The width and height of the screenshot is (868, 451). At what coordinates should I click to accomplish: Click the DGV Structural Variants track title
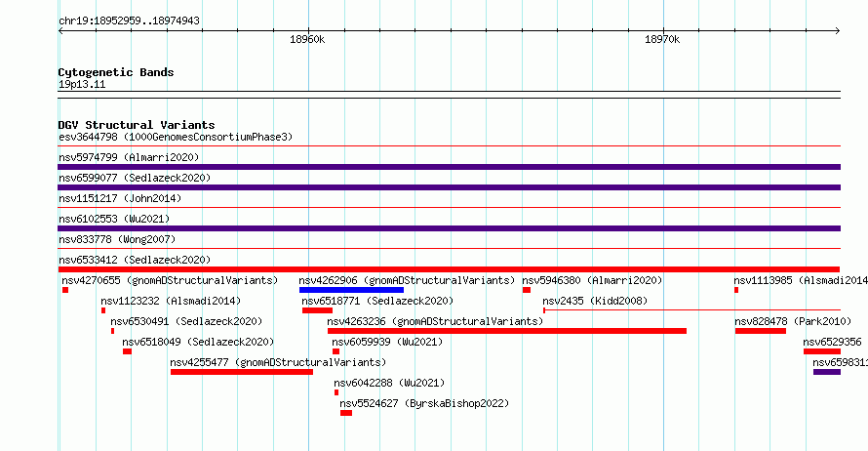click(x=137, y=125)
